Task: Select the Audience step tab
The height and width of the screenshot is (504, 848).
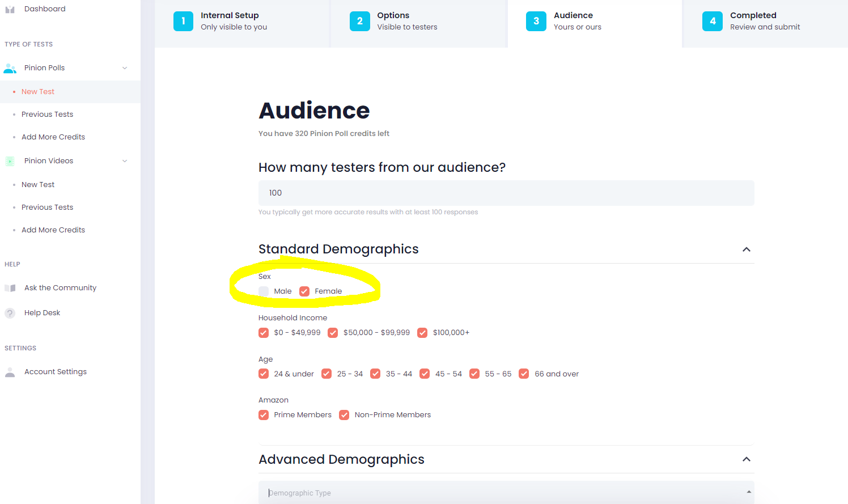Action: 536,20
